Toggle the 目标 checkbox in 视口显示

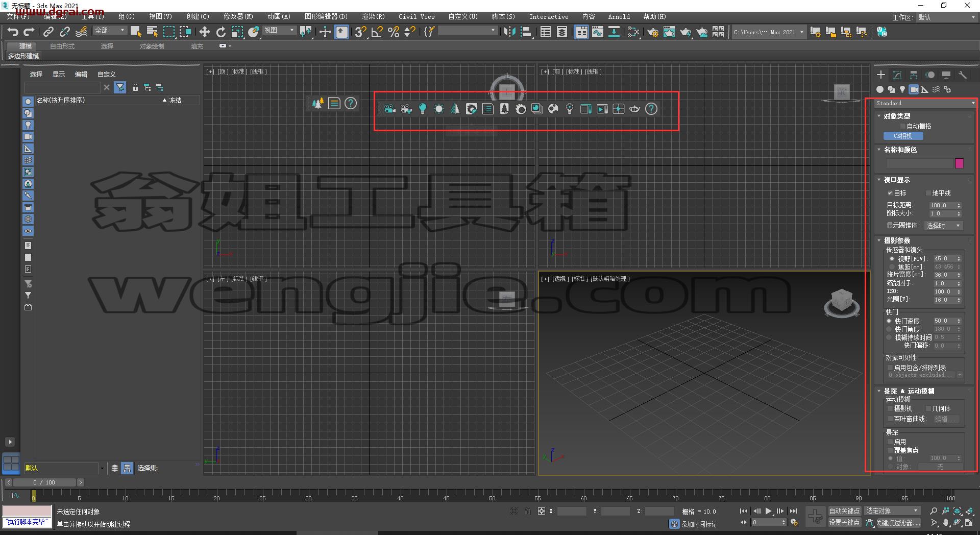coord(890,193)
